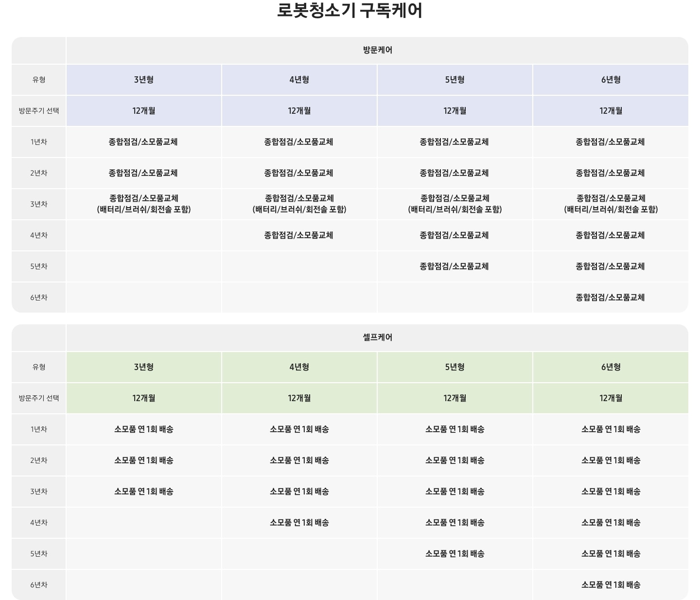Click 셀프케어 3년형 1년차 소모품 연 1회 배송
The image size is (700, 600).
[x=144, y=429]
